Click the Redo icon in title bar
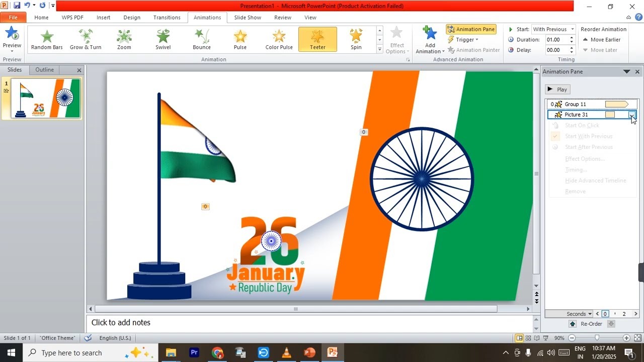This screenshot has width=644, height=362. (x=42, y=6)
